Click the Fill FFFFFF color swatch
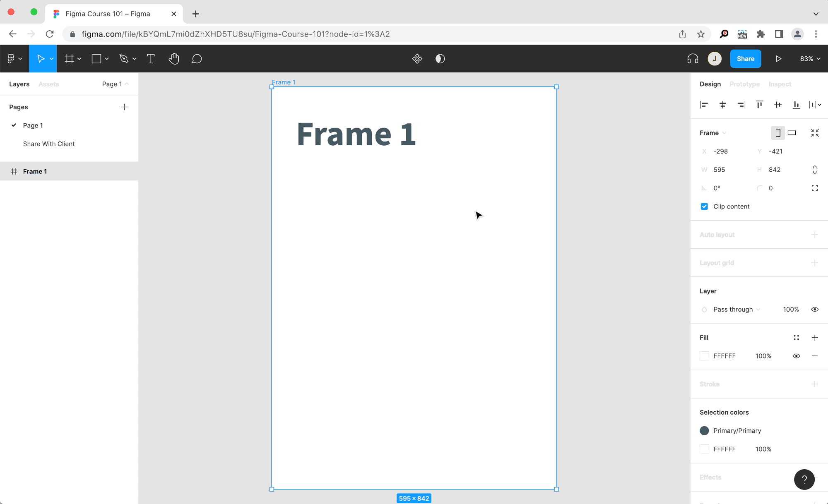The width and height of the screenshot is (828, 504). pos(704,356)
